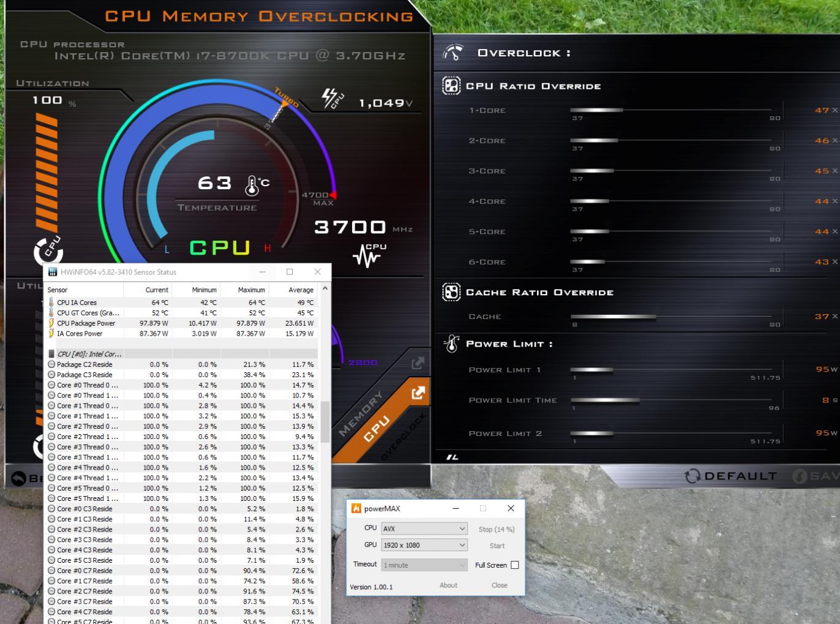Viewport: 840px width, 624px height.
Task: Open the Timeout 1 minute dropdown
Action: coord(424,565)
